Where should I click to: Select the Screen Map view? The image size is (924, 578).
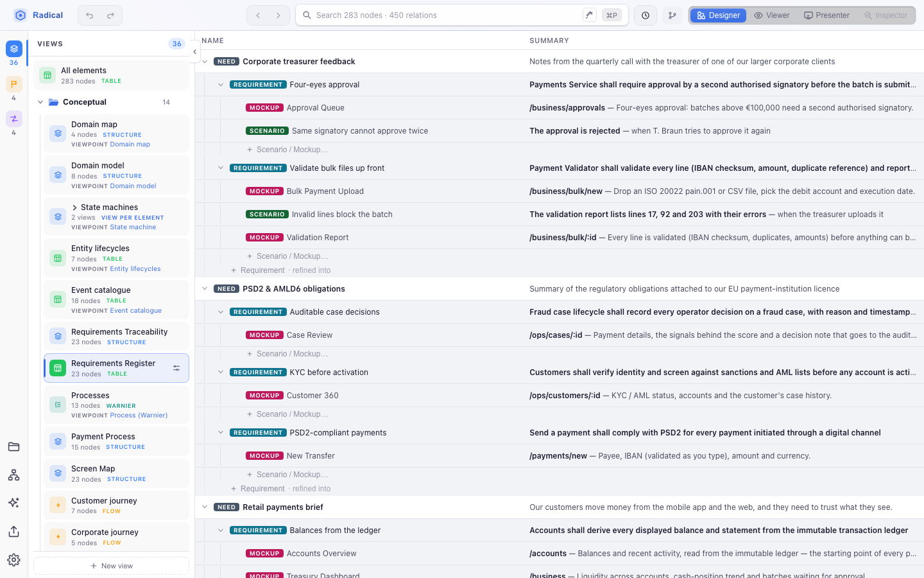(116, 473)
